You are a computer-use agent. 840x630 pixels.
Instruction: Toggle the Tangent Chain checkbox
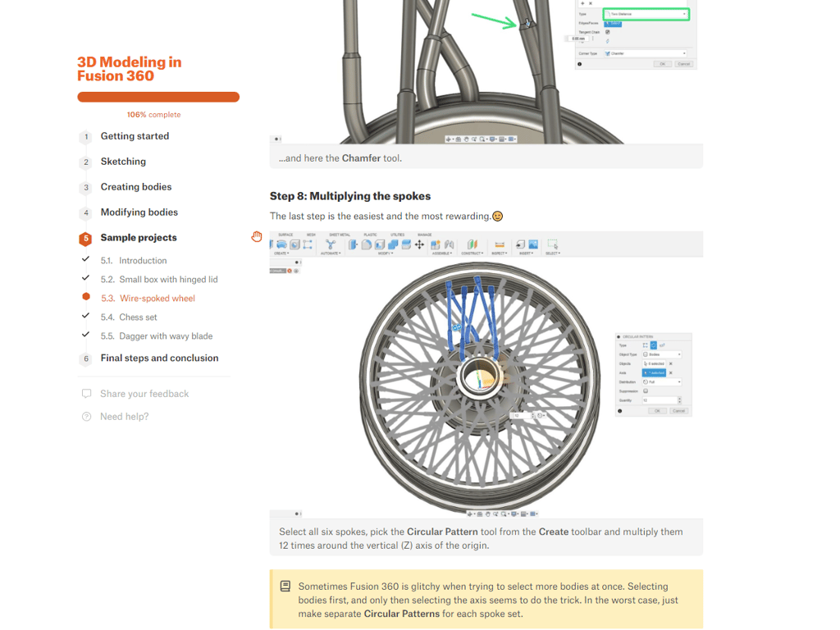pyautogui.click(x=607, y=32)
